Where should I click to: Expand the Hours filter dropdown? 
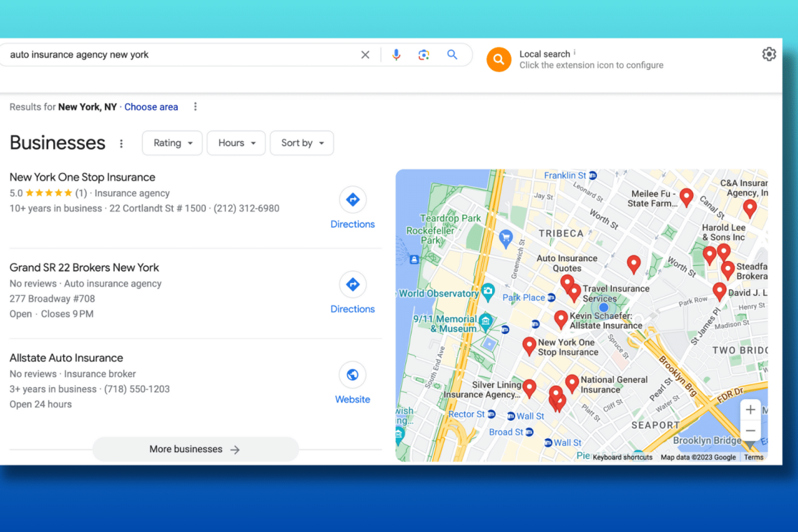pyautogui.click(x=236, y=143)
